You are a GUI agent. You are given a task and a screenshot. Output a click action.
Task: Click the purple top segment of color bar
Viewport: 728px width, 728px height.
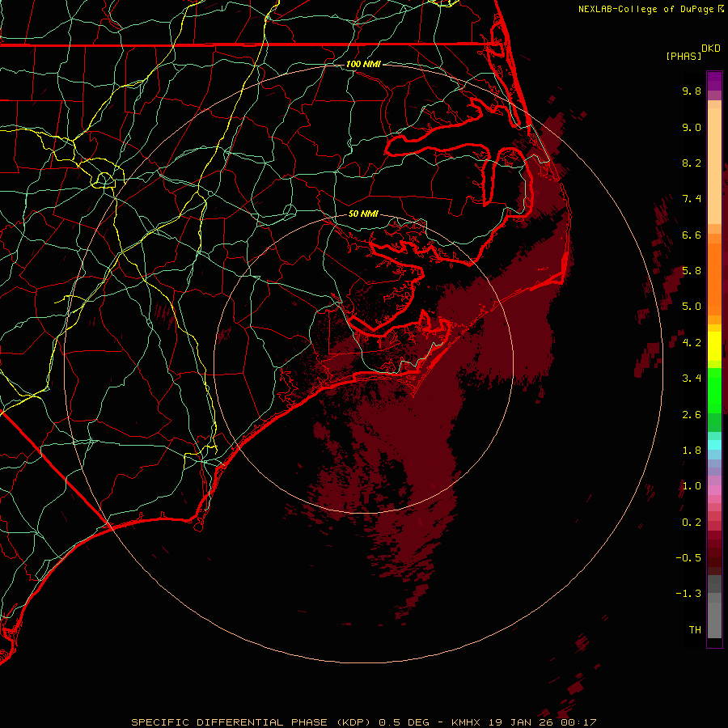[x=714, y=81]
